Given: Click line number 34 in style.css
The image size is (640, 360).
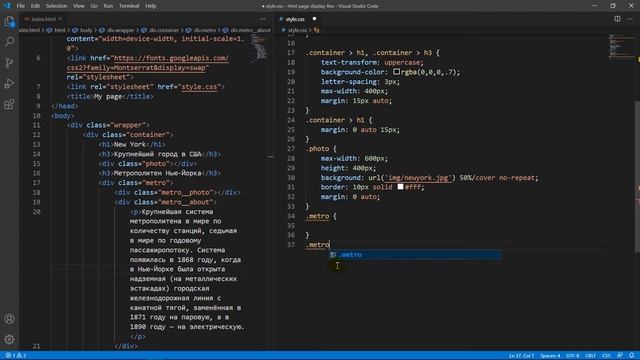Looking at the screenshot, I should (291, 216).
